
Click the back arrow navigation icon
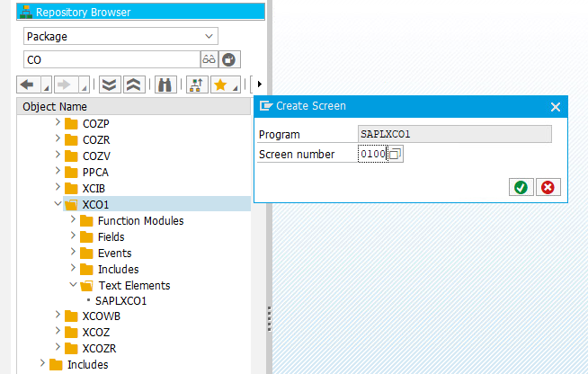pos(27,85)
